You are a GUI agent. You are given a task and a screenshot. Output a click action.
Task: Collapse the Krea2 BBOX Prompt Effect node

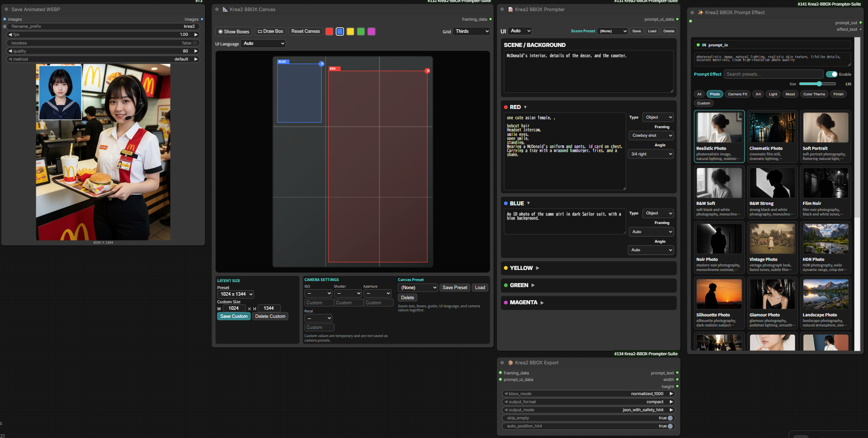coord(693,12)
